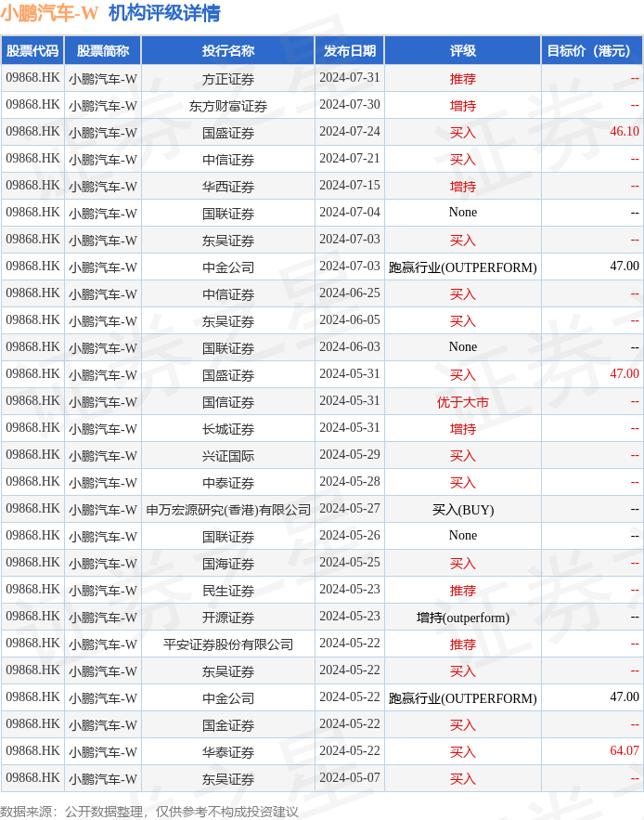Click target price 64.07

click(625, 751)
